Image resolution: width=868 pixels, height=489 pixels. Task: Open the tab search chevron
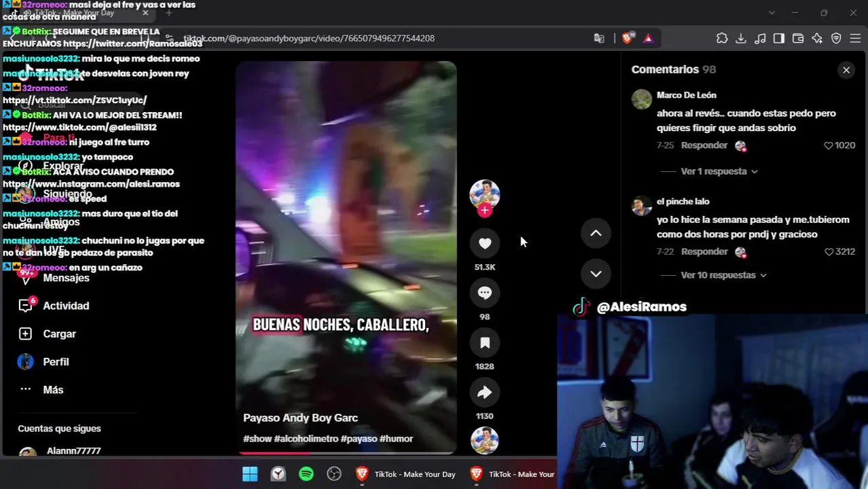(x=772, y=13)
